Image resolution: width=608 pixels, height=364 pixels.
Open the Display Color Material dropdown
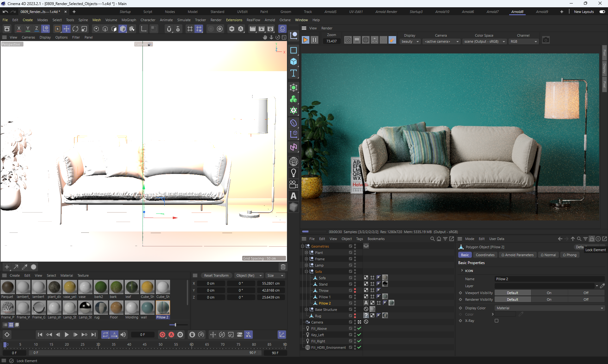click(549, 308)
